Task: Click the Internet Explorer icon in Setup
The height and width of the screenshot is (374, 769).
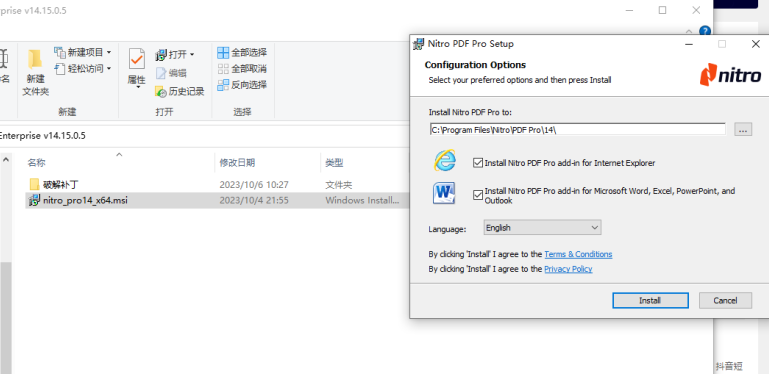Action: coord(444,161)
